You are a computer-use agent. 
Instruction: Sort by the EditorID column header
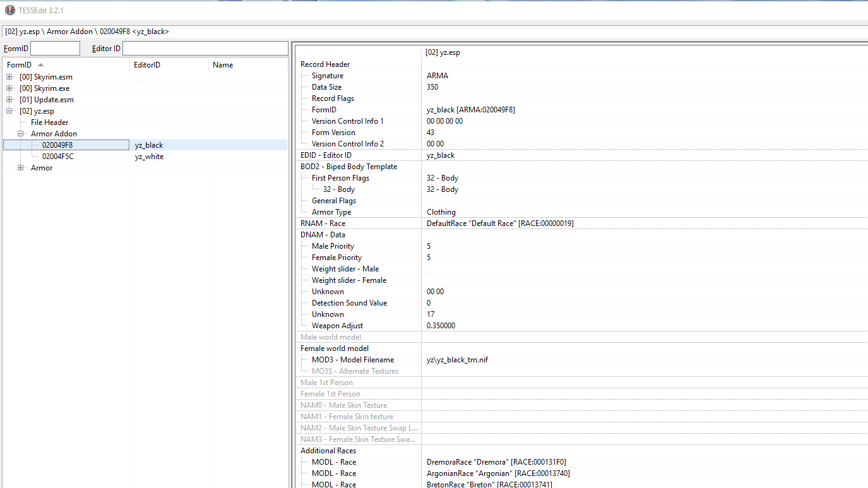169,65
